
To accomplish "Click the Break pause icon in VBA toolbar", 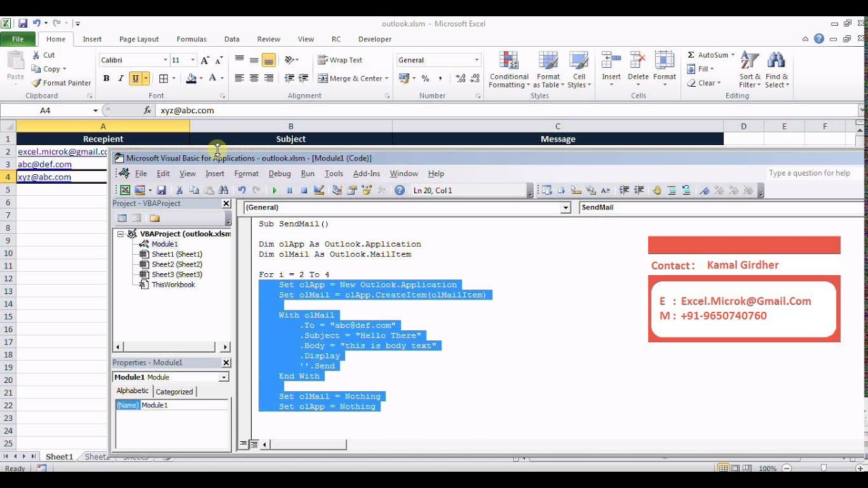I will [x=290, y=190].
